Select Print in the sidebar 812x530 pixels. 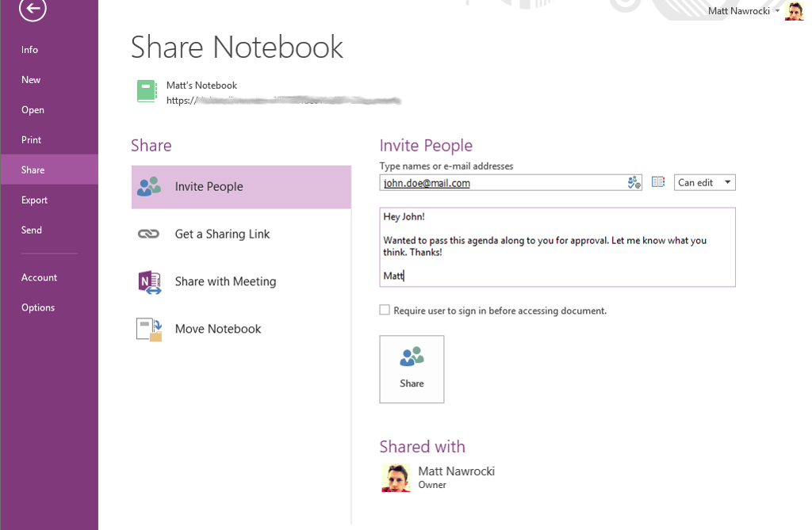31,139
